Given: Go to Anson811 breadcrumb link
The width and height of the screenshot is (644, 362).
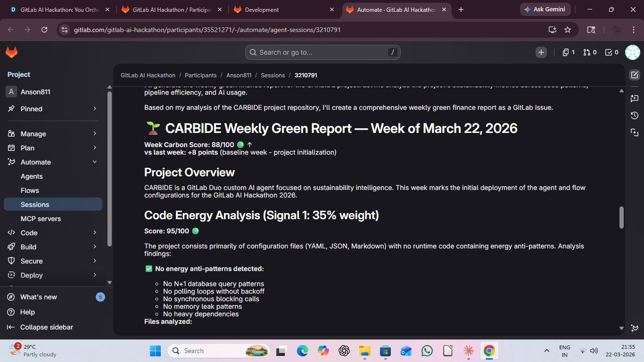Looking at the screenshot, I should coord(239,75).
